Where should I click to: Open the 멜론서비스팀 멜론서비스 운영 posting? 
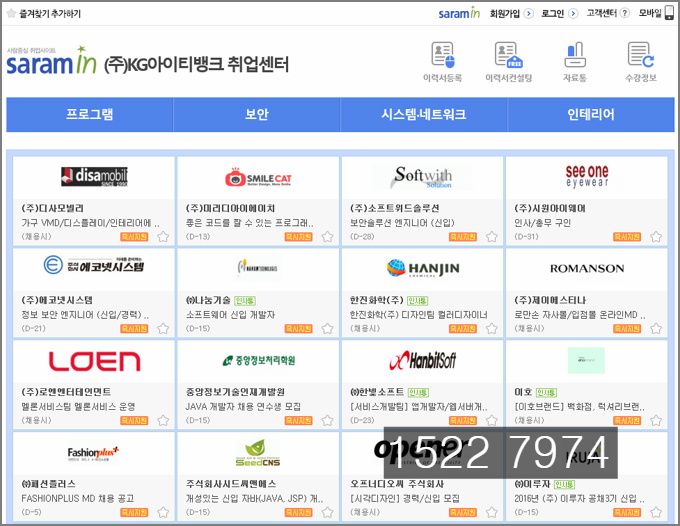pos(78,407)
